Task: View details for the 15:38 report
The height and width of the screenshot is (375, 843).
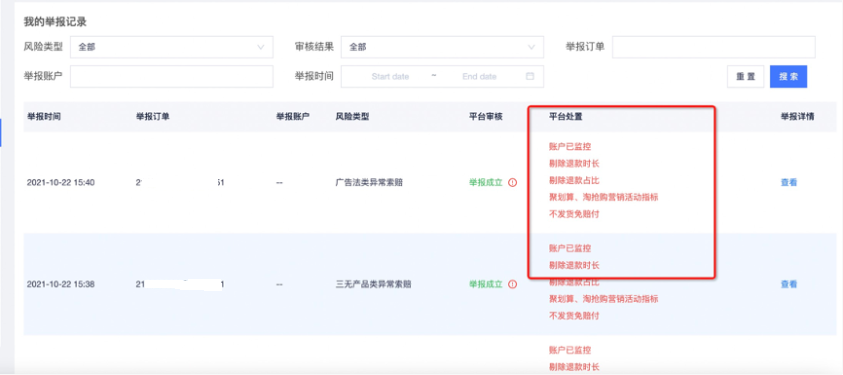Action: [x=789, y=284]
